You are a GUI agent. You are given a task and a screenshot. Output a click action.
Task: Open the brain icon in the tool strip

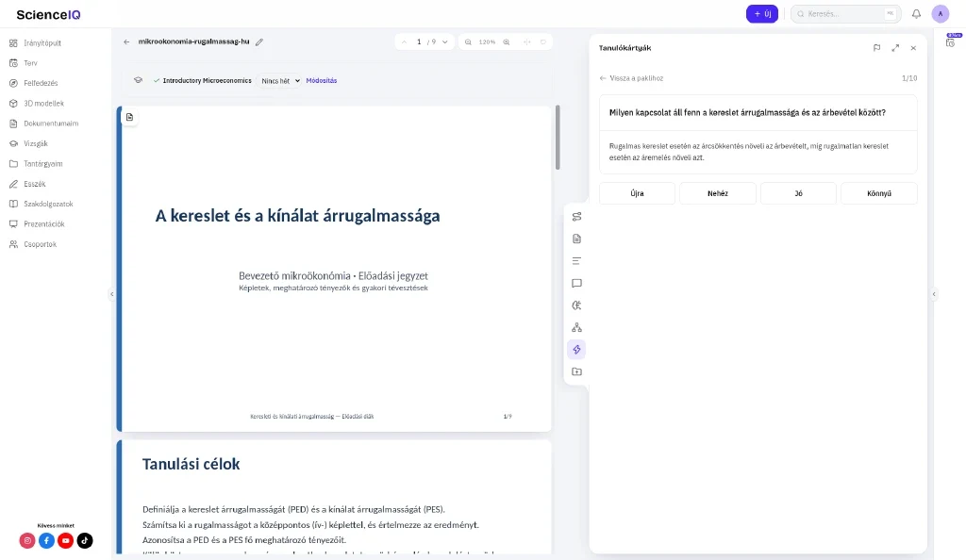[576, 305]
